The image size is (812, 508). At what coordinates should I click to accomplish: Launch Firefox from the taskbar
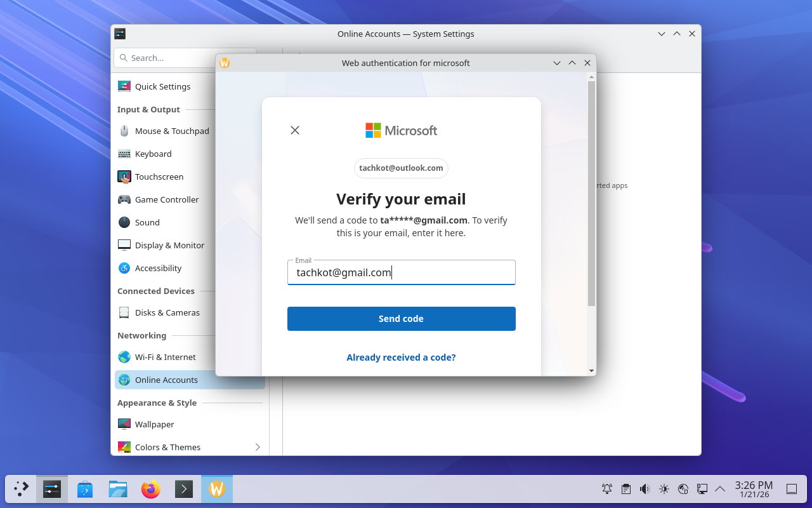[x=151, y=489]
